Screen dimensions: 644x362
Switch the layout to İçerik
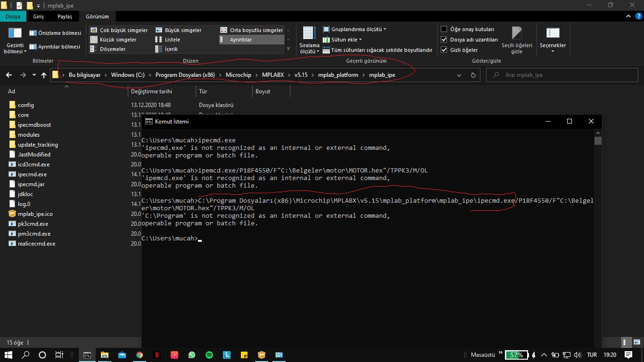tap(167, 49)
